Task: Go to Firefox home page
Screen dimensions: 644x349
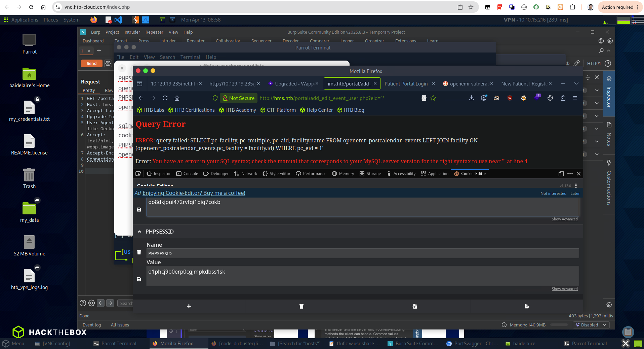Action: pos(177,98)
